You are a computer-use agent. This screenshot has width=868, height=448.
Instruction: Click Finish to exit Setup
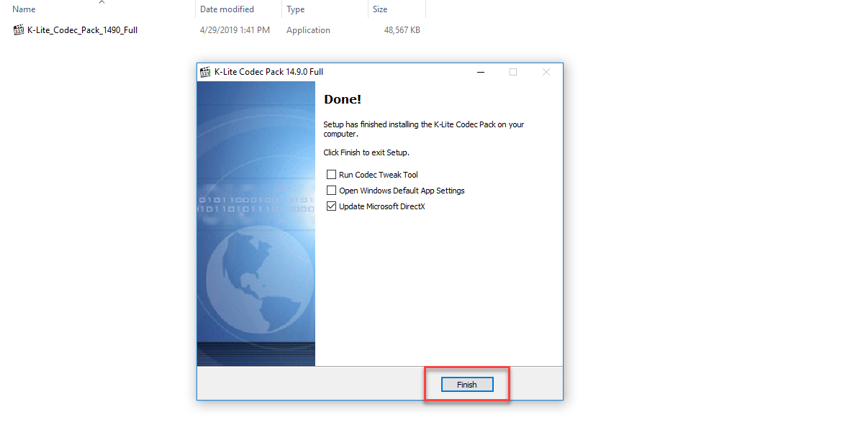pos(466,384)
